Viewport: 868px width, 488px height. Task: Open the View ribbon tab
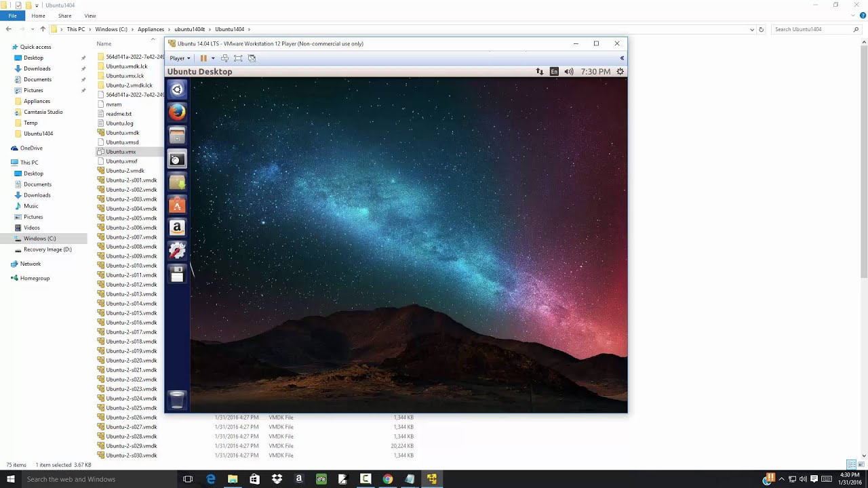pyautogui.click(x=90, y=16)
